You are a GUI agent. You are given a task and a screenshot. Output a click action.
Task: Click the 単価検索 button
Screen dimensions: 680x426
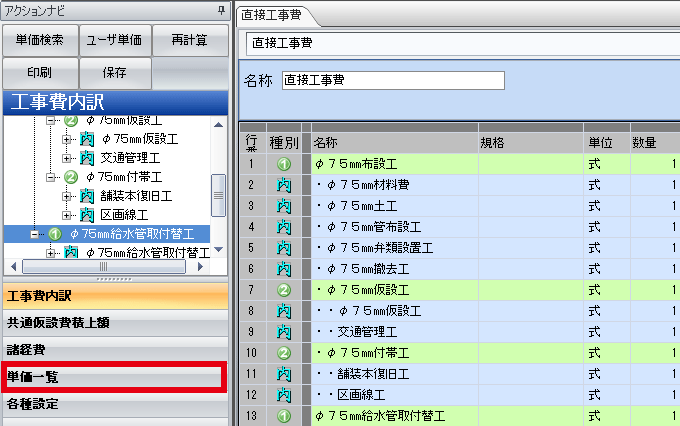coord(40,41)
